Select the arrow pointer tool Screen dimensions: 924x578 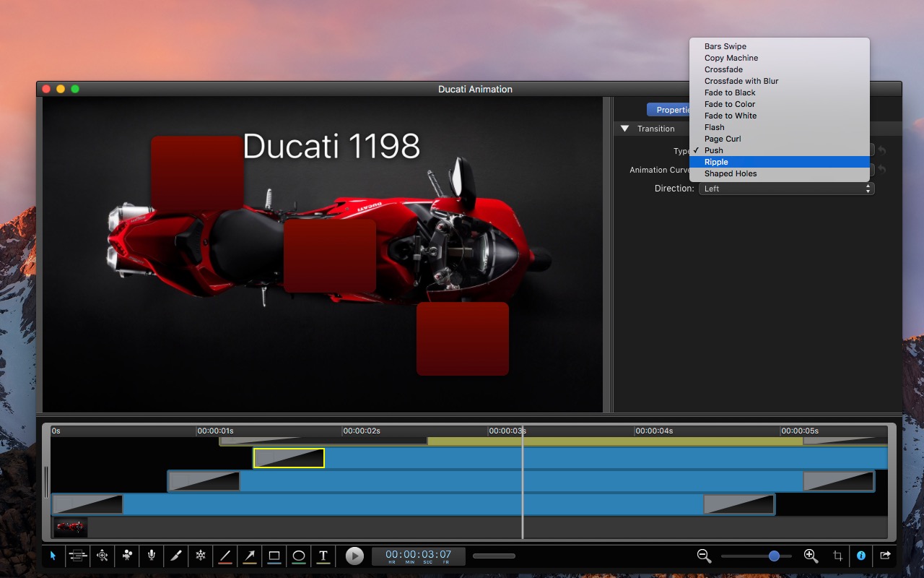[x=53, y=556]
